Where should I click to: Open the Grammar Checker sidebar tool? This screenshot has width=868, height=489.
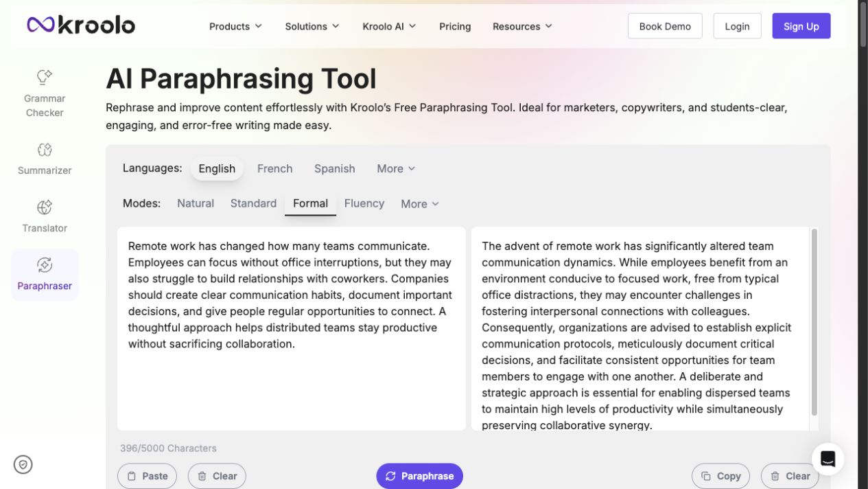(45, 93)
